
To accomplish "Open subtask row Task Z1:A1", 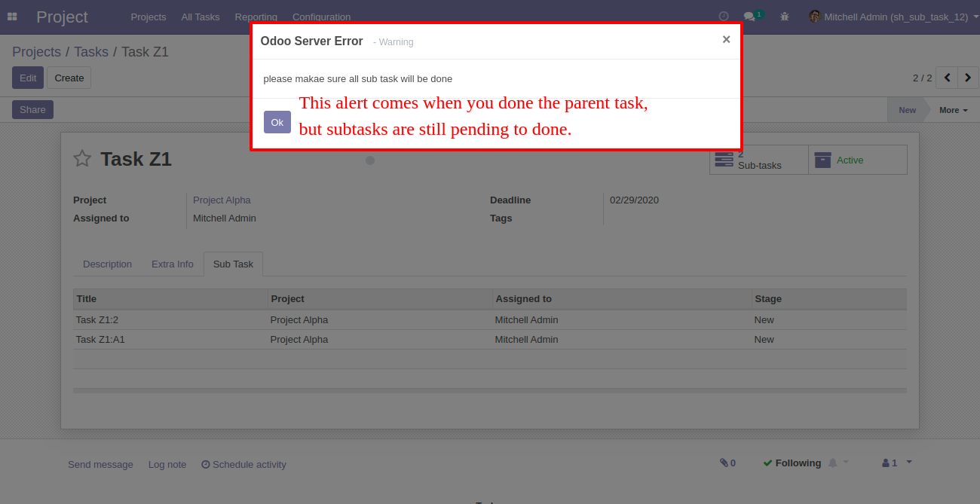I will coord(490,339).
